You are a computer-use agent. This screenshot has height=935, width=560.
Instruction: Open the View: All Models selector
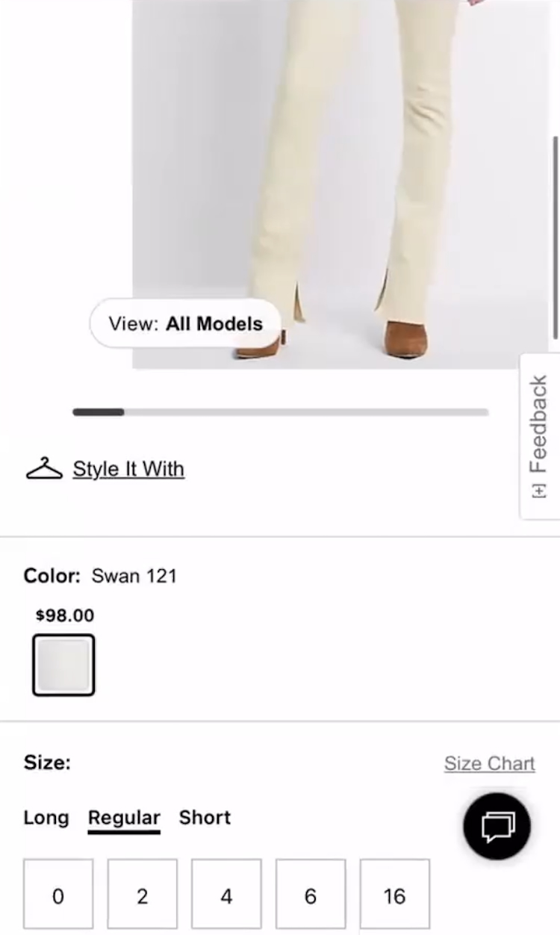pyautogui.click(x=185, y=324)
